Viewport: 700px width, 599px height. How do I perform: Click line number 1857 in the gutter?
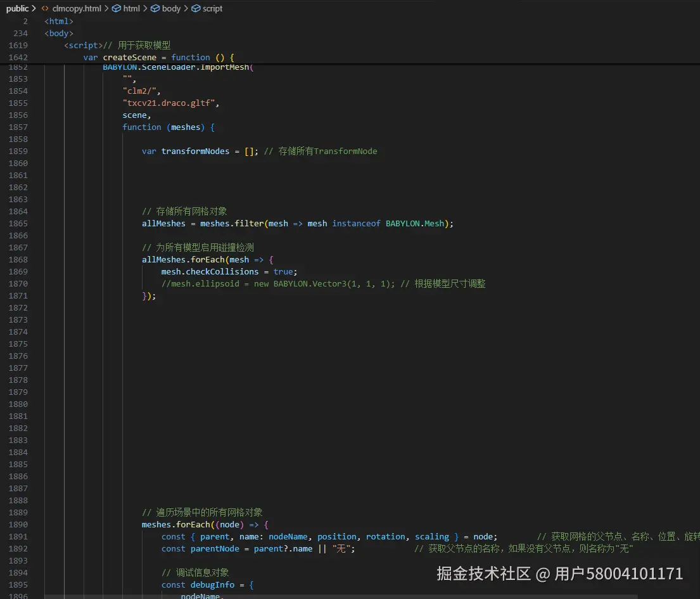point(18,127)
